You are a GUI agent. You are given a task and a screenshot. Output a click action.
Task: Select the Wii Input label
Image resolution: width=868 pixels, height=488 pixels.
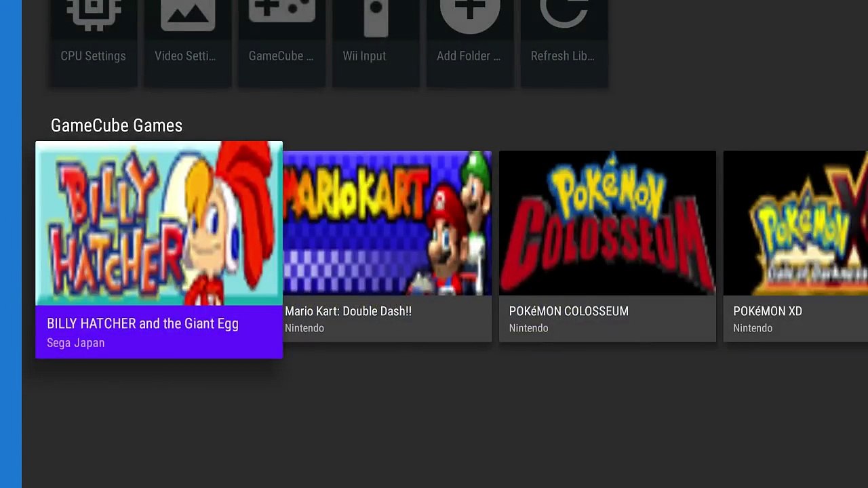364,56
